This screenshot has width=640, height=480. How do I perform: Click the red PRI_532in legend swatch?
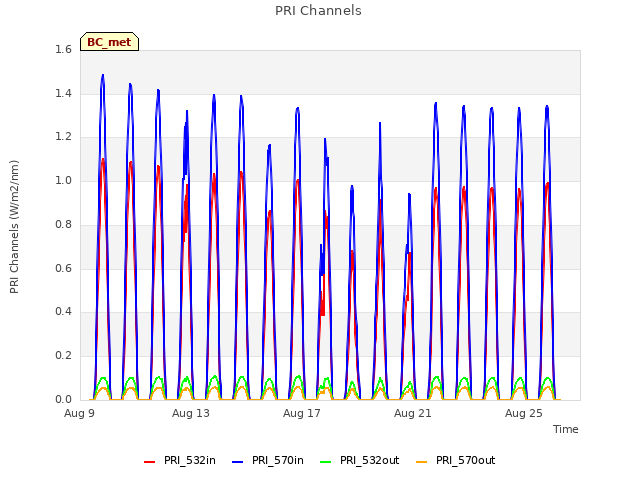coord(150,462)
